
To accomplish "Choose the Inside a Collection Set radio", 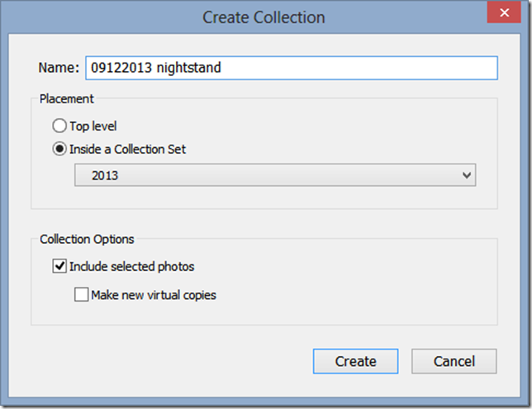I will click(59, 149).
